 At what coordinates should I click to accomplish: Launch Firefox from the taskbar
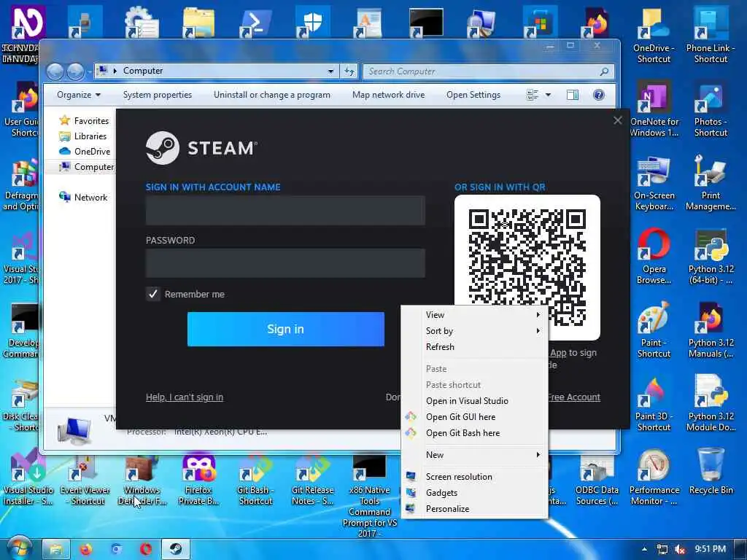click(86, 549)
